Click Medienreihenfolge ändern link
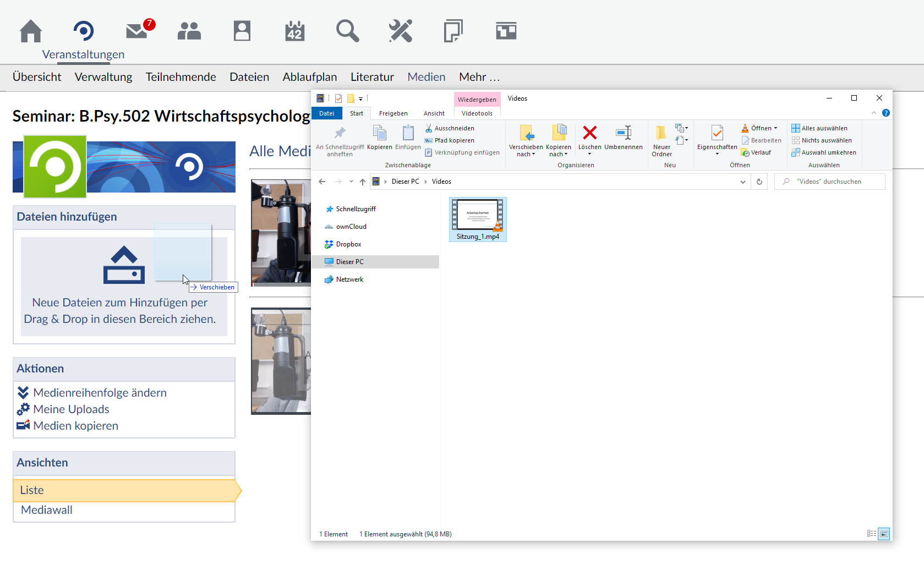Screen dimensions: 924x587 click(x=100, y=393)
